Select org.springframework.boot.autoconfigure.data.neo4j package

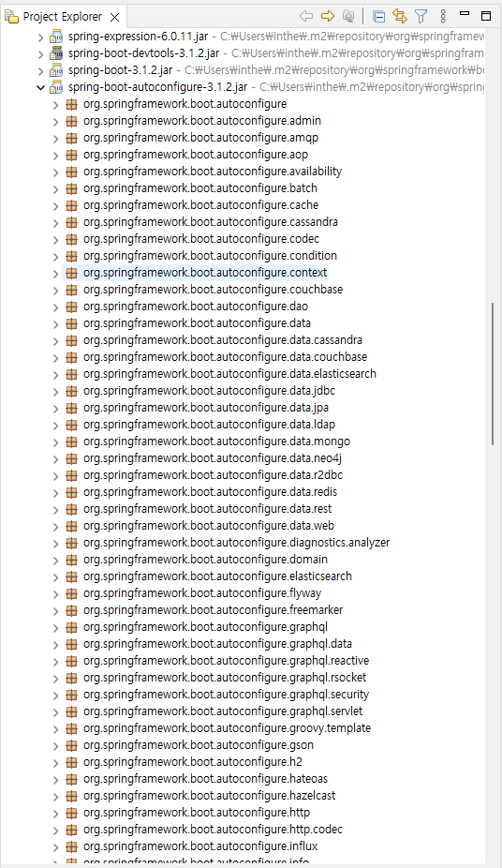coord(213,458)
